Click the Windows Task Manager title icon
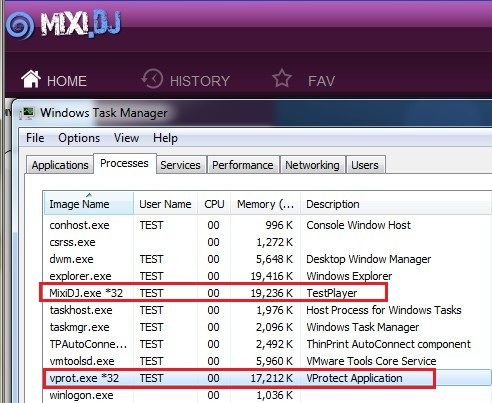Screen dimensions: 492x403 tap(27, 113)
